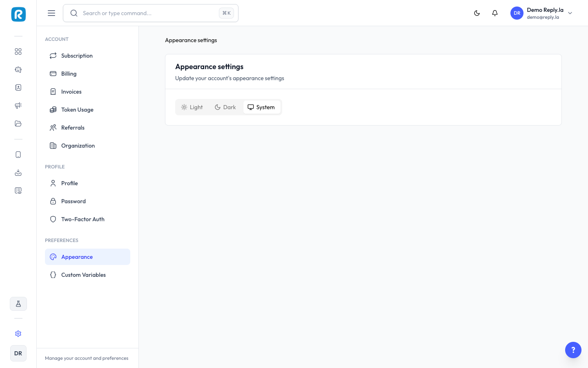Click the Billing card icon
Viewport: 588px width, 368px height.
[x=53, y=74]
